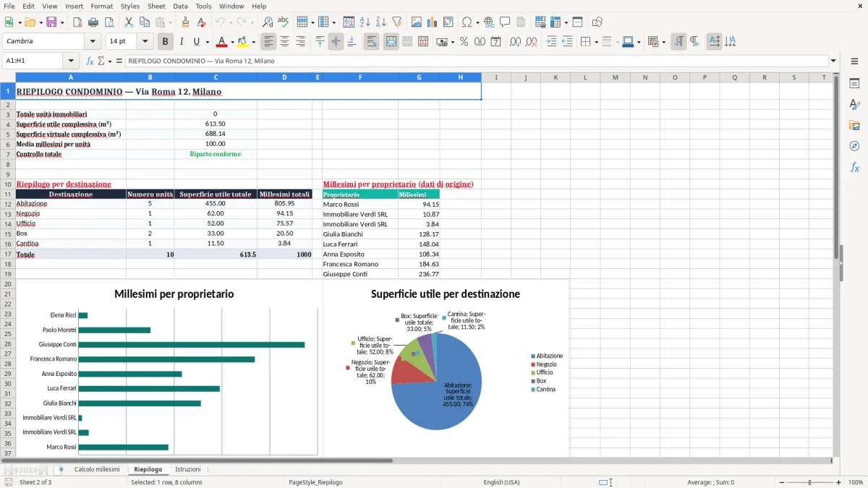
Task: Clear direct formatting icon
Action: (x=202, y=22)
